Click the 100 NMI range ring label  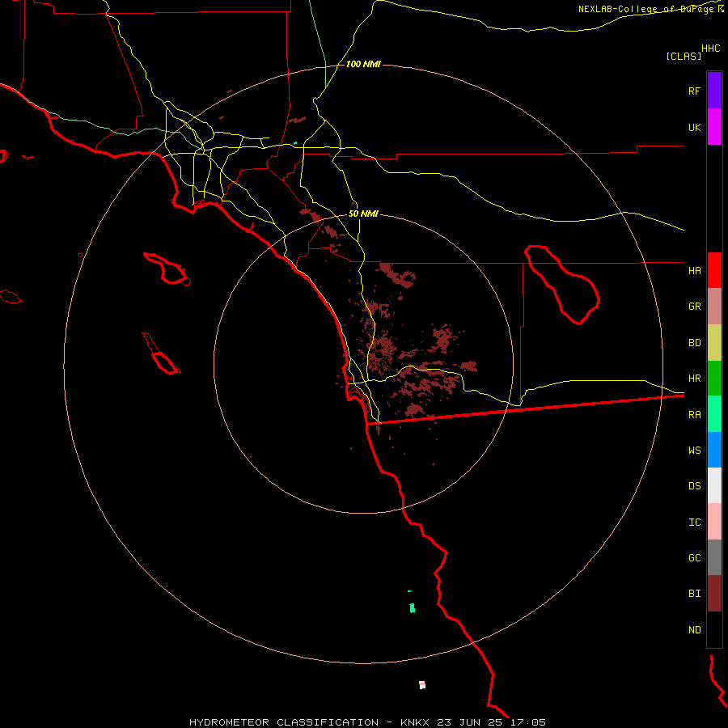pos(363,64)
